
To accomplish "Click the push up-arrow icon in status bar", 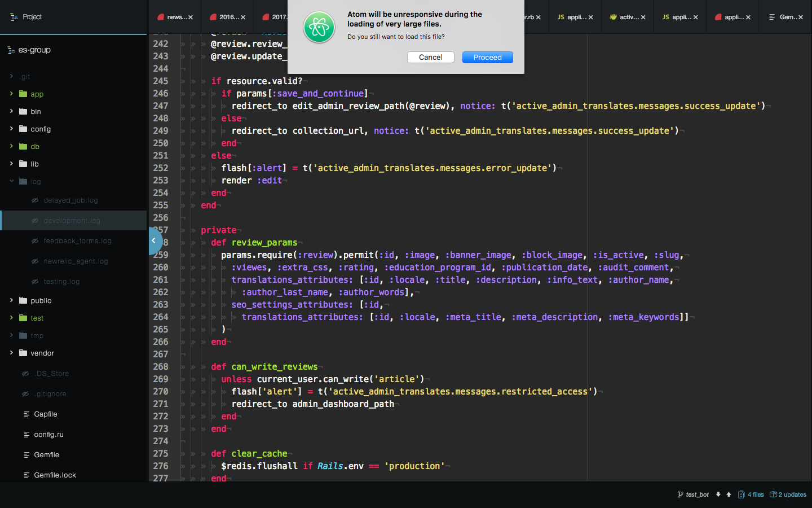I will pyautogui.click(x=728, y=494).
